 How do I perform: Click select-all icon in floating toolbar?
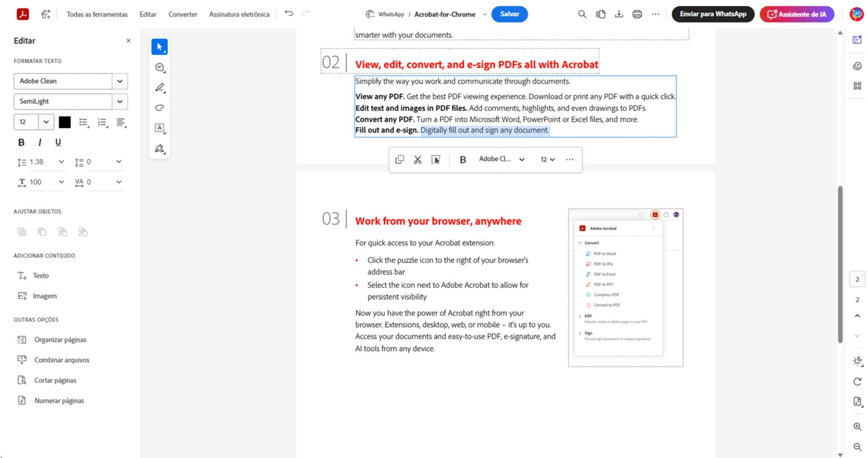[x=436, y=160]
